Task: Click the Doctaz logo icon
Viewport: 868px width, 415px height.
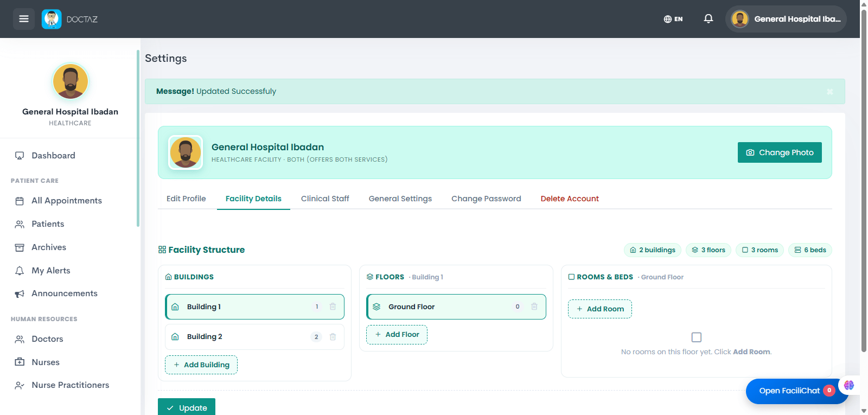Action: point(52,19)
